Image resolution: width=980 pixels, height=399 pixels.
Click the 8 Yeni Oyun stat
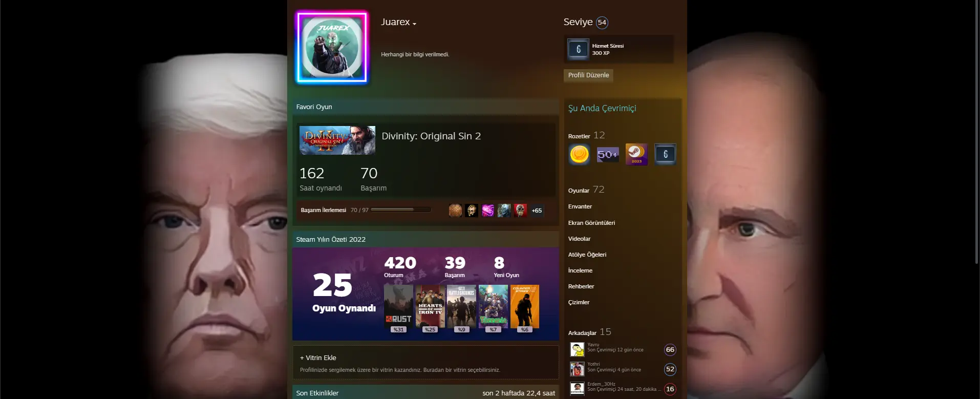coord(506,267)
